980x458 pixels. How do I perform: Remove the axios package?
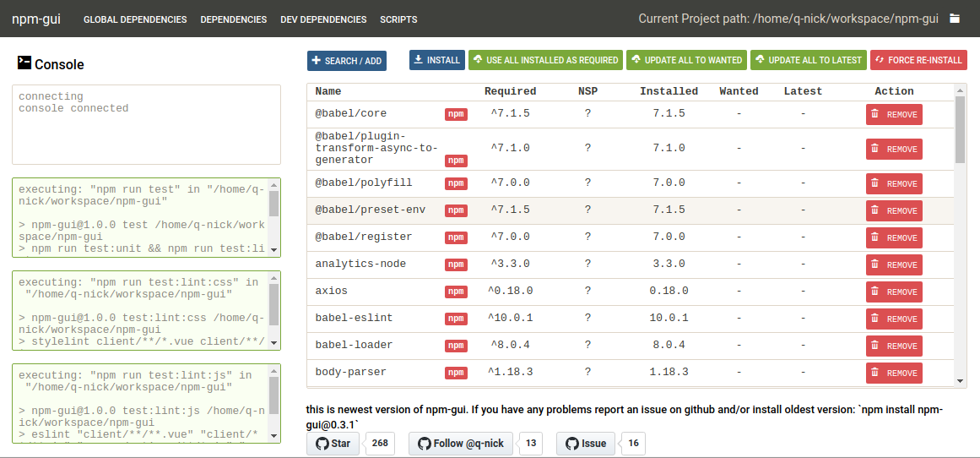click(x=894, y=292)
